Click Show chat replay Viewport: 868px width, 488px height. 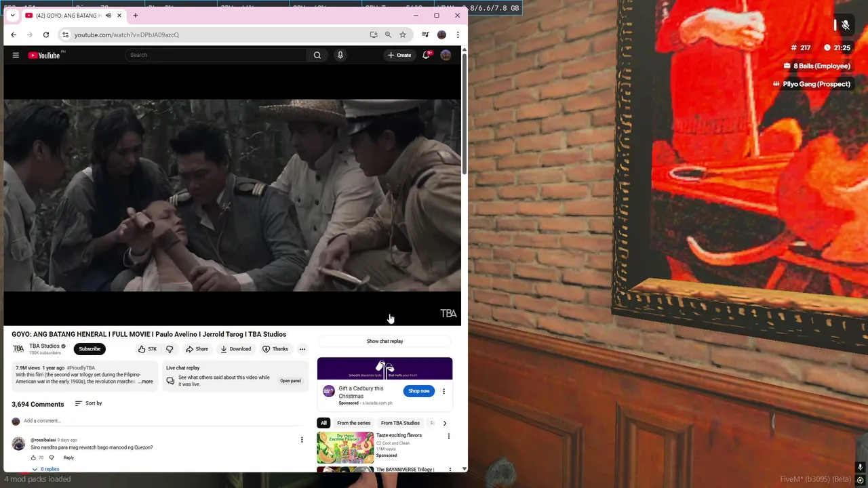(x=384, y=342)
